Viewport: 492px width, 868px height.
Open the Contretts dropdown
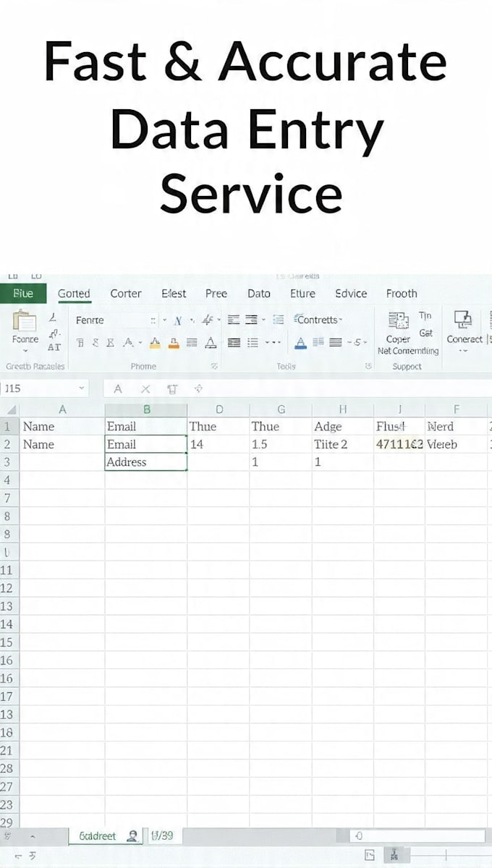pos(319,320)
